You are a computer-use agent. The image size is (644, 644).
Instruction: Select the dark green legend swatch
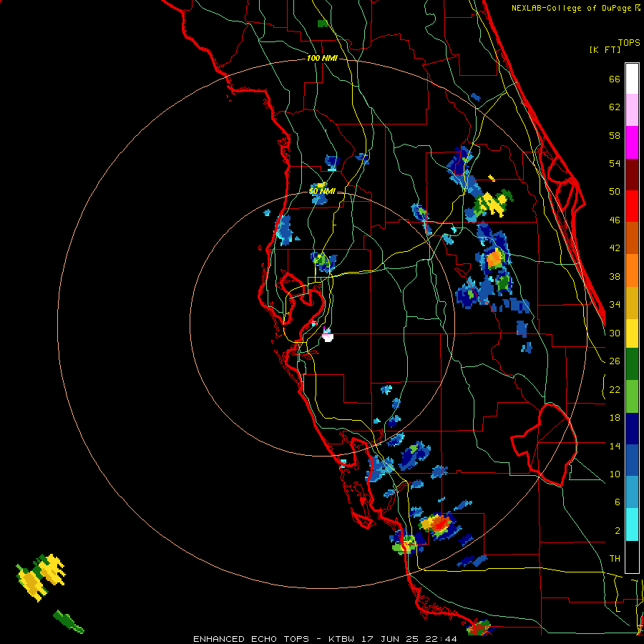(x=632, y=364)
